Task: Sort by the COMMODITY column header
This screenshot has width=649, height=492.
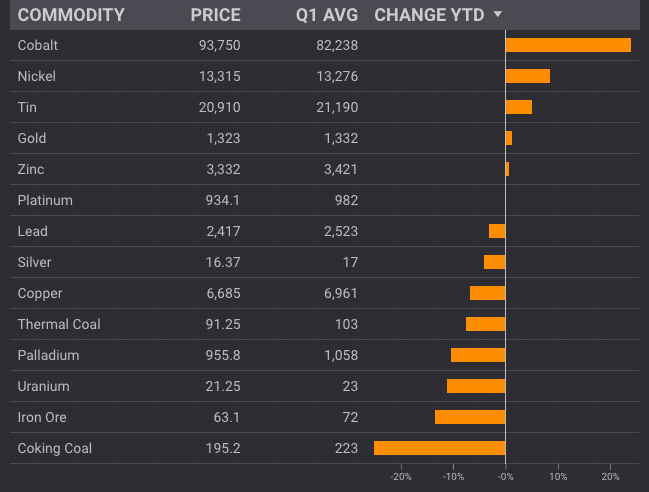Action: (71, 15)
